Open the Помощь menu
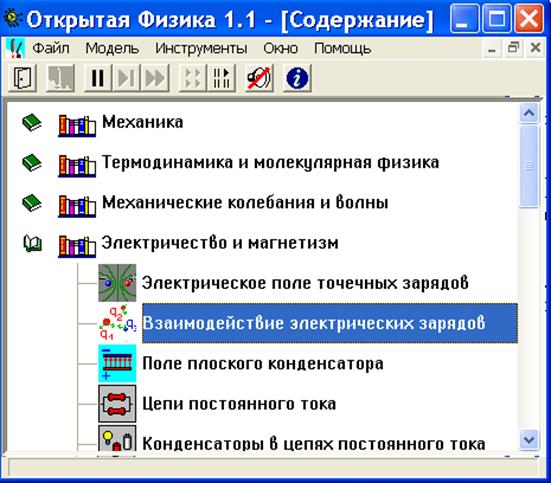The width and height of the screenshot is (551, 483). click(343, 48)
